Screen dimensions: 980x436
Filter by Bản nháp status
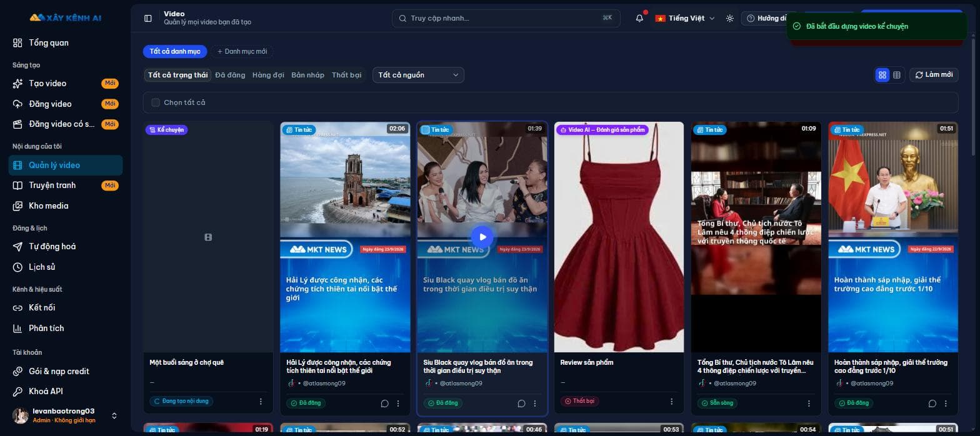click(x=307, y=75)
